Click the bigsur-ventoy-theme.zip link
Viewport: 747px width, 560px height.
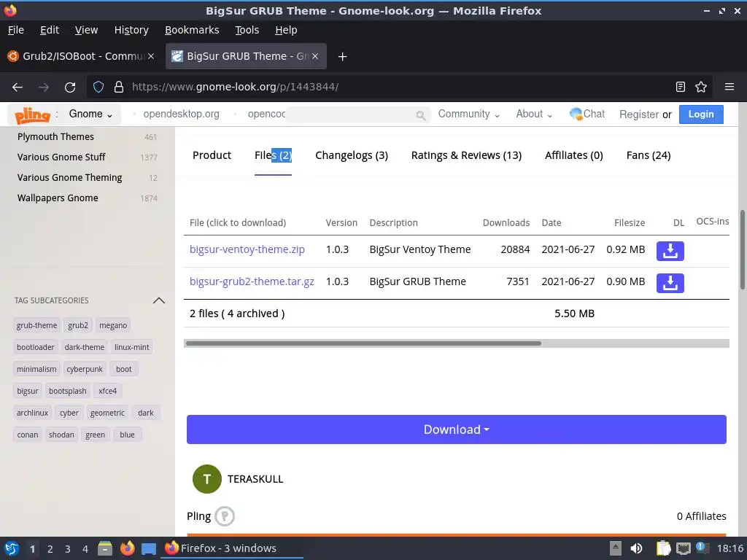247,249
